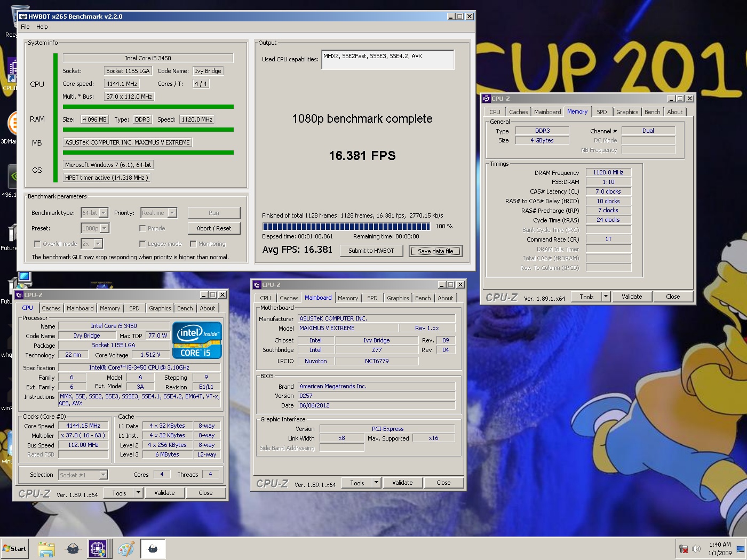
Task: Switch to the CPU-Z taskbar group
Action: pyautogui.click(x=98, y=548)
